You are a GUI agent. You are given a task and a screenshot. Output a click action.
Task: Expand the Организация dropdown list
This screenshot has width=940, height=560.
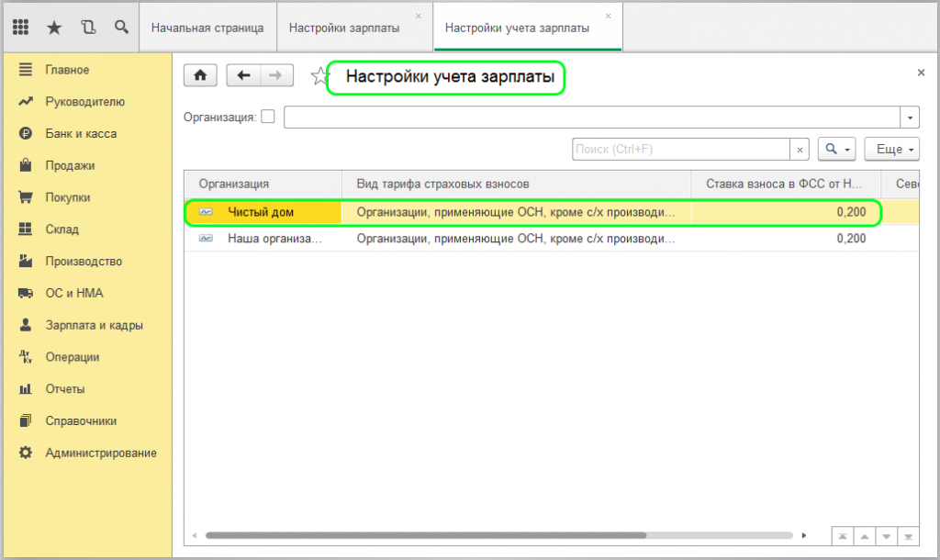pyautogui.click(x=910, y=118)
